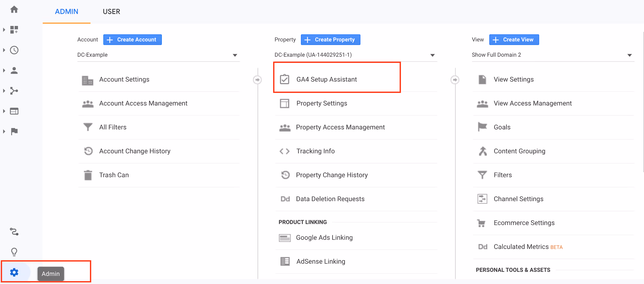Open Goals label
The height and width of the screenshot is (284, 644).
click(x=502, y=127)
